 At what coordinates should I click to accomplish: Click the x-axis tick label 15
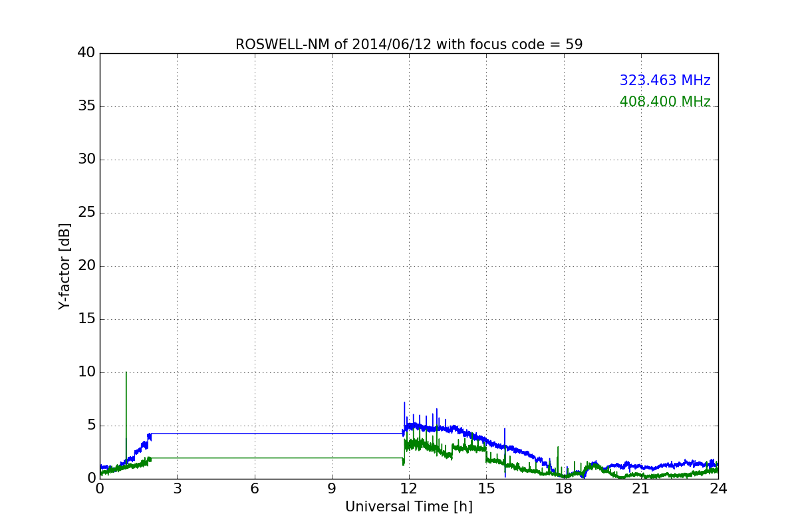pyautogui.click(x=486, y=489)
